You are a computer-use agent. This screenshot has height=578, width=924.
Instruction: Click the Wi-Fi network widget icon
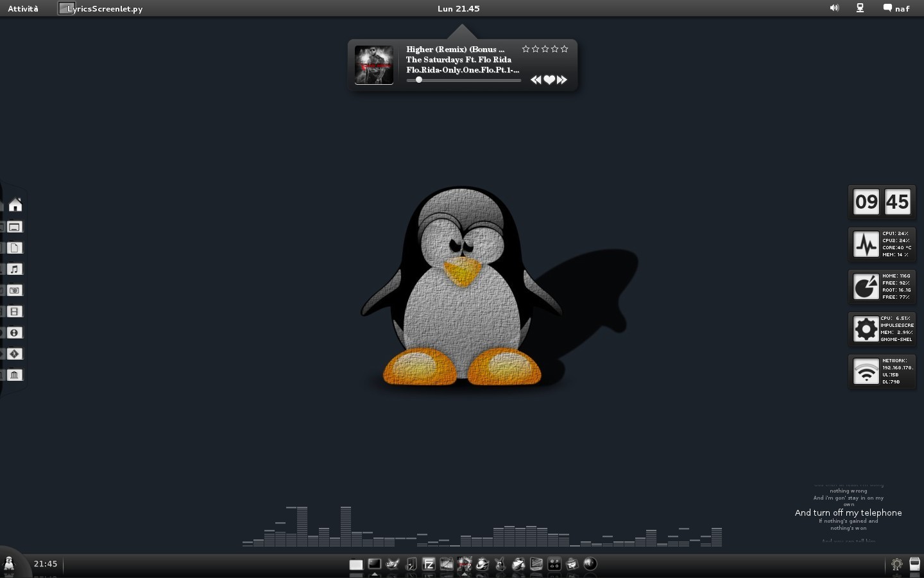tap(866, 372)
